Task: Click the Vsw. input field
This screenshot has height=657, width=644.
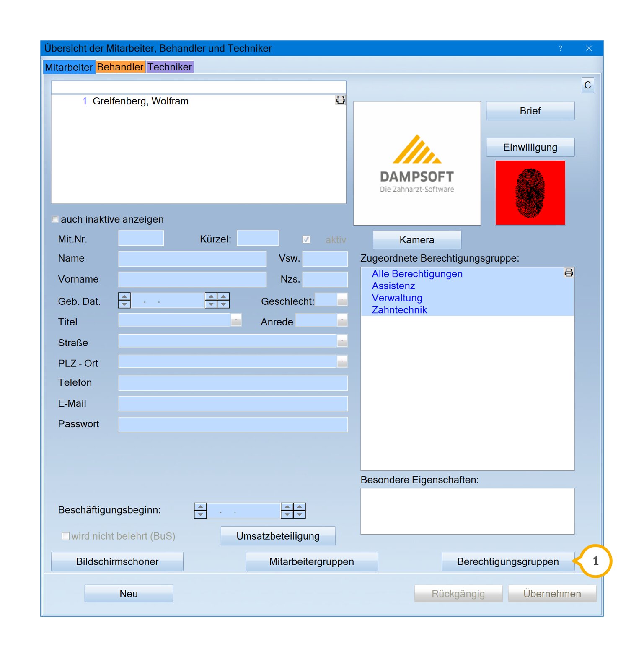Action: 325,259
